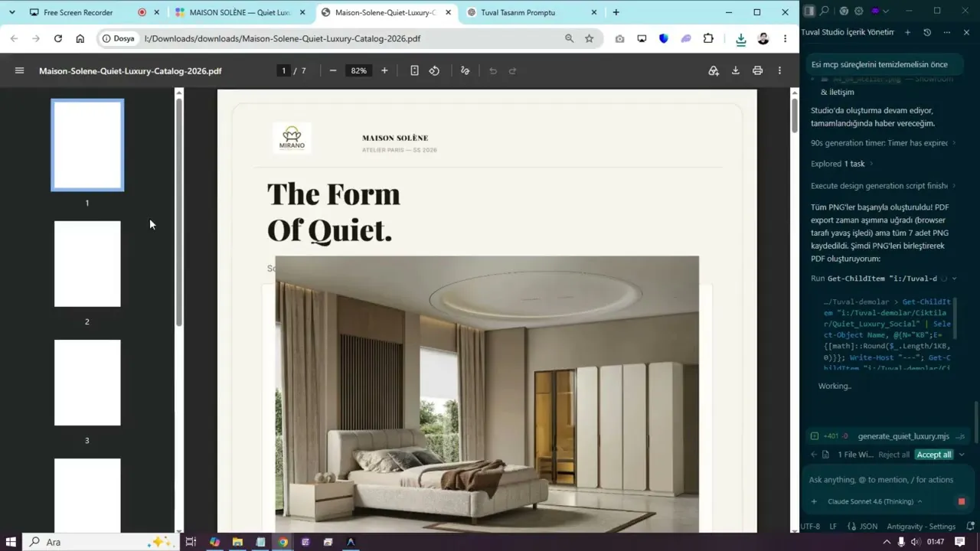The width and height of the screenshot is (980, 551).
Task: Rotate the PDF counterclockwise
Action: tap(434, 70)
